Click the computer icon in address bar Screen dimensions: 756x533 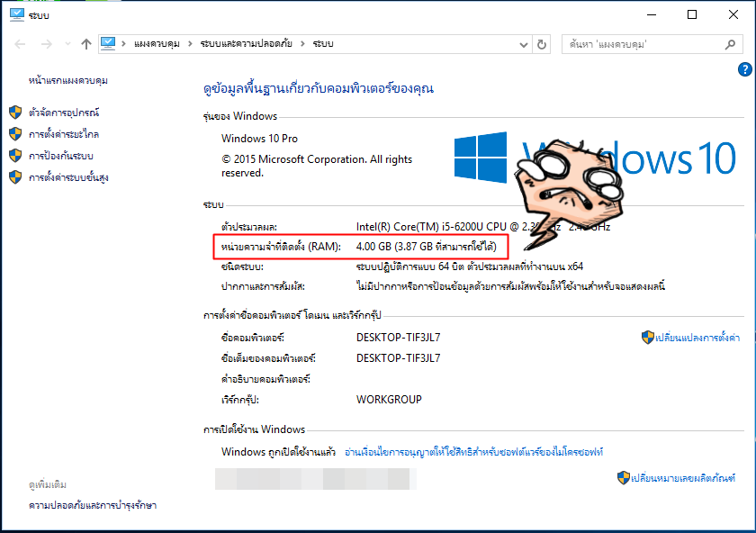(108, 43)
